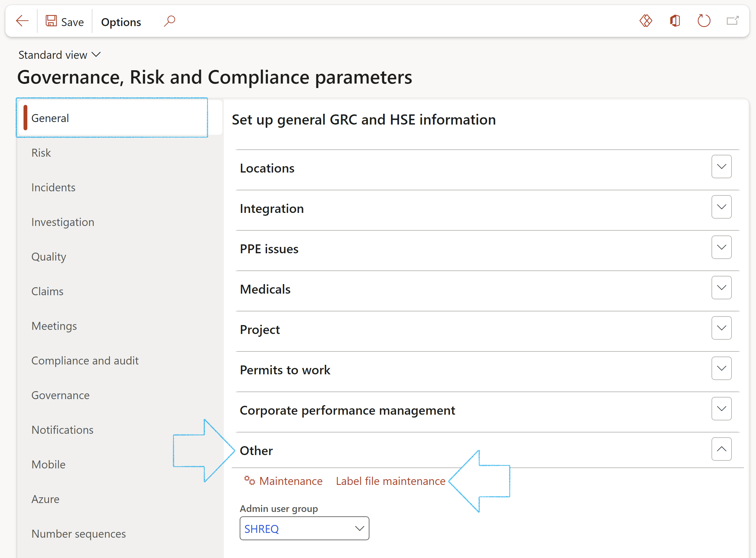This screenshot has width=756, height=558.
Task: Select the Investigation tab
Action: pos(63,222)
